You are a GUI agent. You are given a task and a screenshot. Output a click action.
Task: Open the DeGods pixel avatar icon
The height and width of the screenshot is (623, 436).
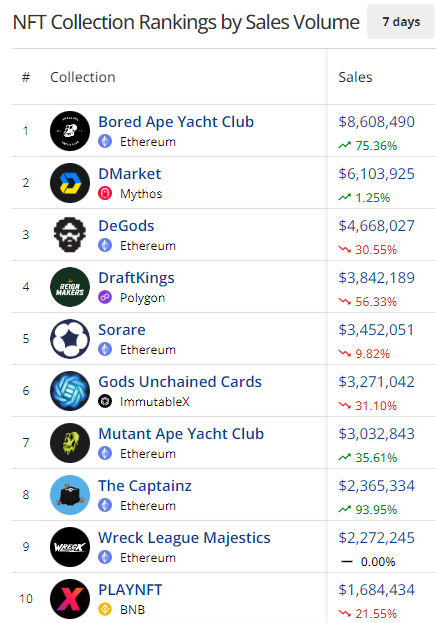tap(70, 235)
